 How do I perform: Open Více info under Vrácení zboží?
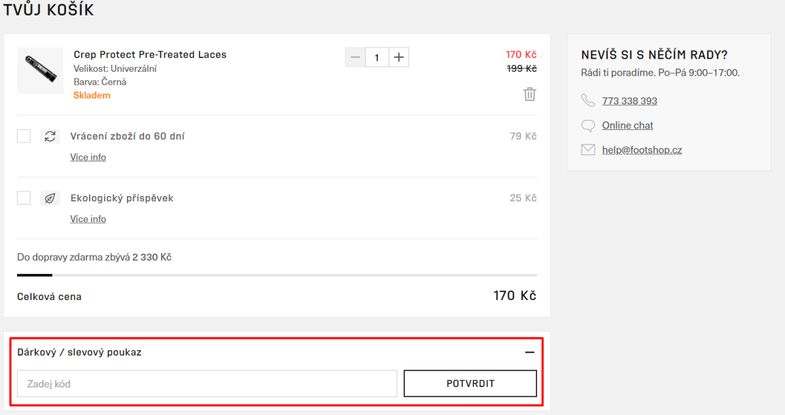click(88, 157)
